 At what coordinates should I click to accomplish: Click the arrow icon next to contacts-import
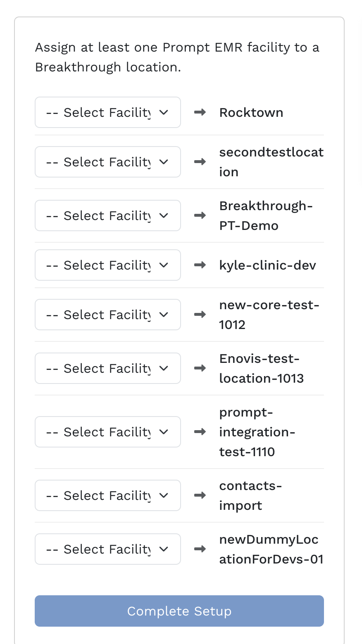point(200,495)
